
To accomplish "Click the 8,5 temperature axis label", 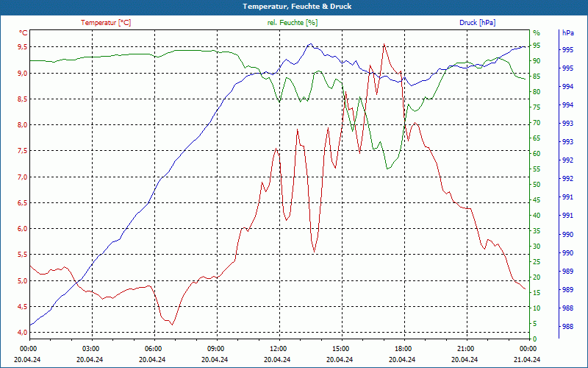I will pyautogui.click(x=23, y=99).
